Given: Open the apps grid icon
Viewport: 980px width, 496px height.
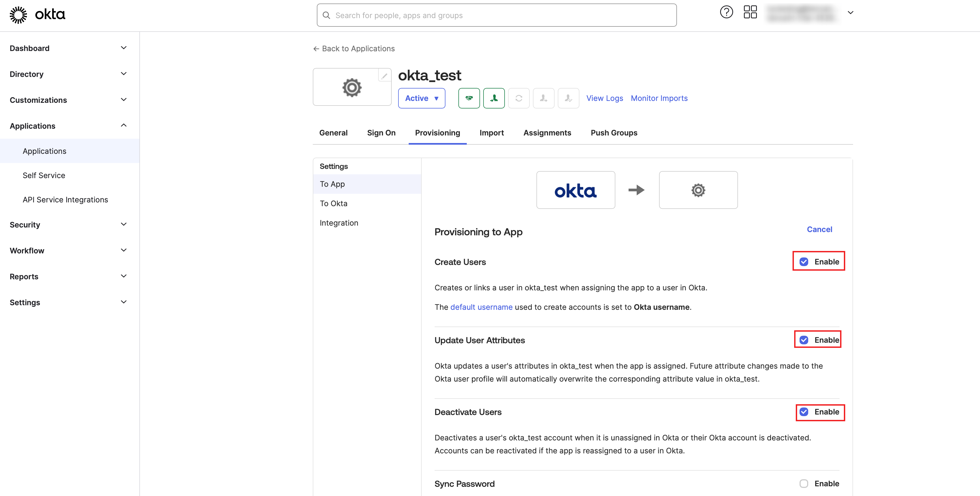Looking at the screenshot, I should tap(750, 12).
